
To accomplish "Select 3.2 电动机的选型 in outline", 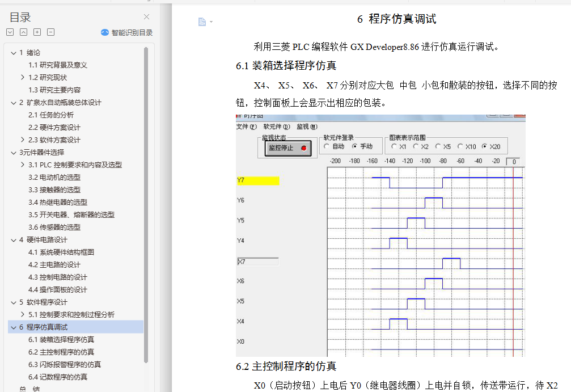I will (54, 178).
